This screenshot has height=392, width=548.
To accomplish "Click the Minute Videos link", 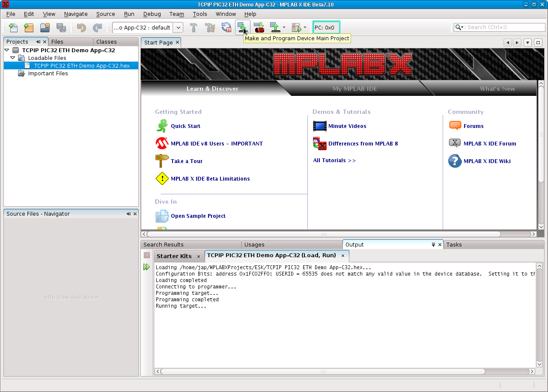I will coord(347,126).
